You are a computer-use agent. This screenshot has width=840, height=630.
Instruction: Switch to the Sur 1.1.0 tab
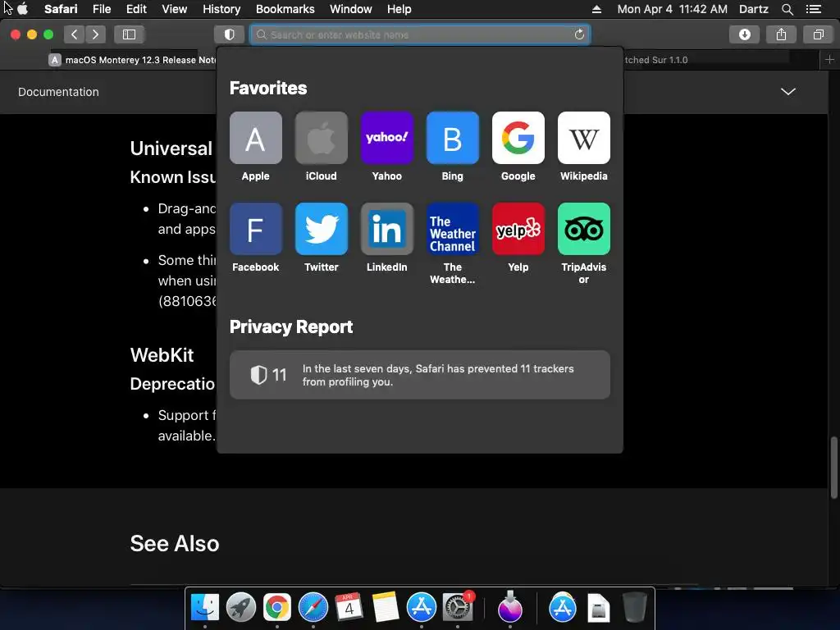(721, 60)
